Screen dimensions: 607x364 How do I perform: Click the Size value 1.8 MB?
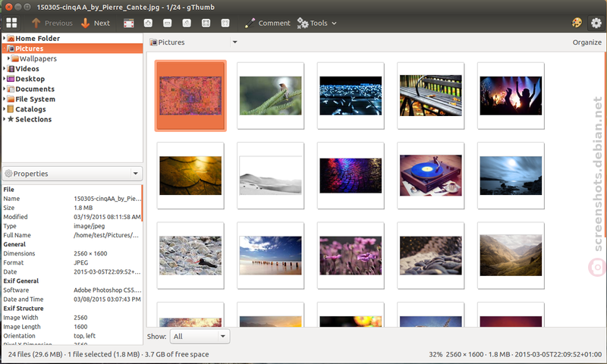point(83,208)
